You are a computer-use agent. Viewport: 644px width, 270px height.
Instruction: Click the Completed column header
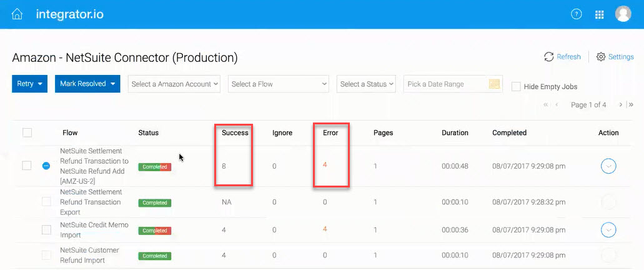pyautogui.click(x=509, y=132)
